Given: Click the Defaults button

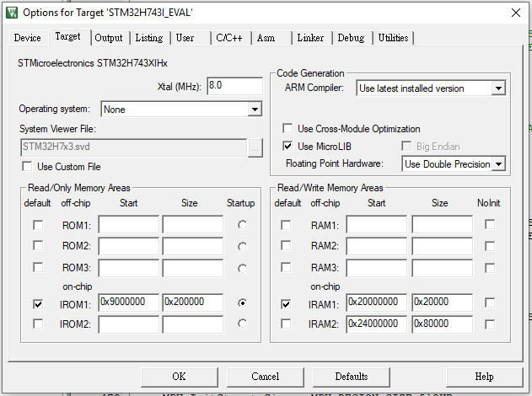Looking at the screenshot, I should [x=352, y=377].
